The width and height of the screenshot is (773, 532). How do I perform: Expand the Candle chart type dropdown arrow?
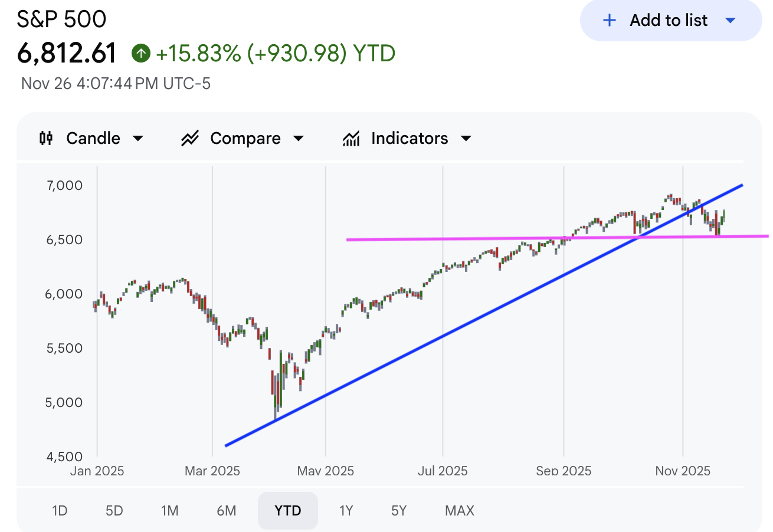138,139
